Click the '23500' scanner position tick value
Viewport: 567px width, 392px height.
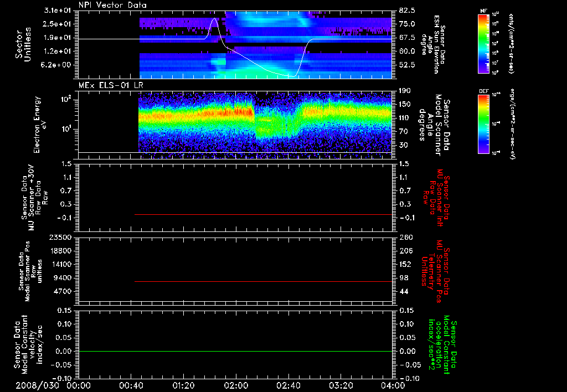[60, 238]
